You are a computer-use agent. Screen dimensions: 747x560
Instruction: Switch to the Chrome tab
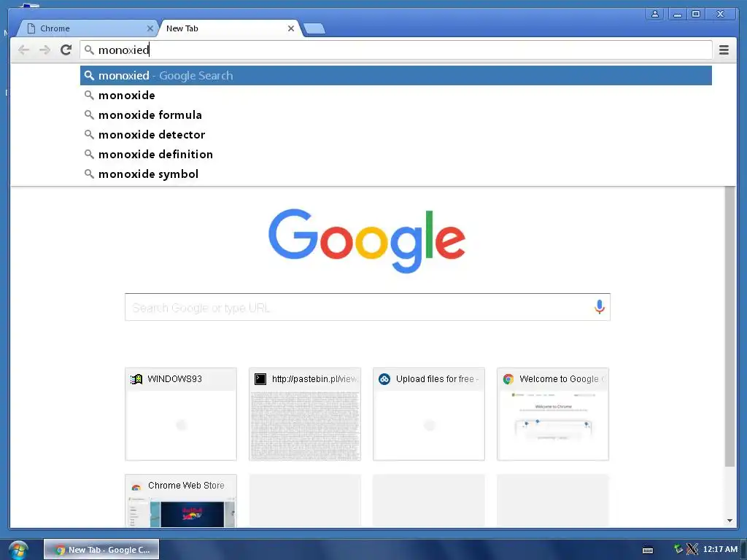[x=87, y=28]
